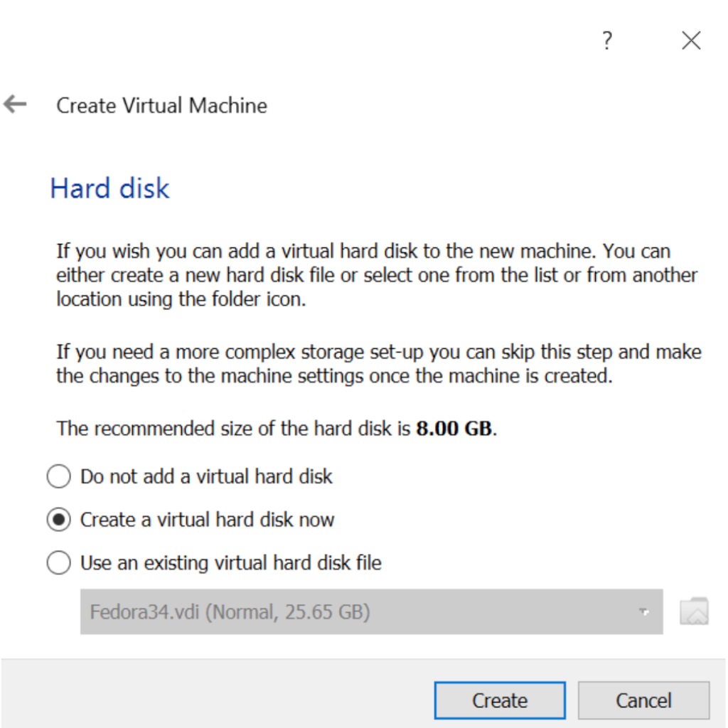Click the label text 'Do not add a virtual hard disk'

click(206, 476)
